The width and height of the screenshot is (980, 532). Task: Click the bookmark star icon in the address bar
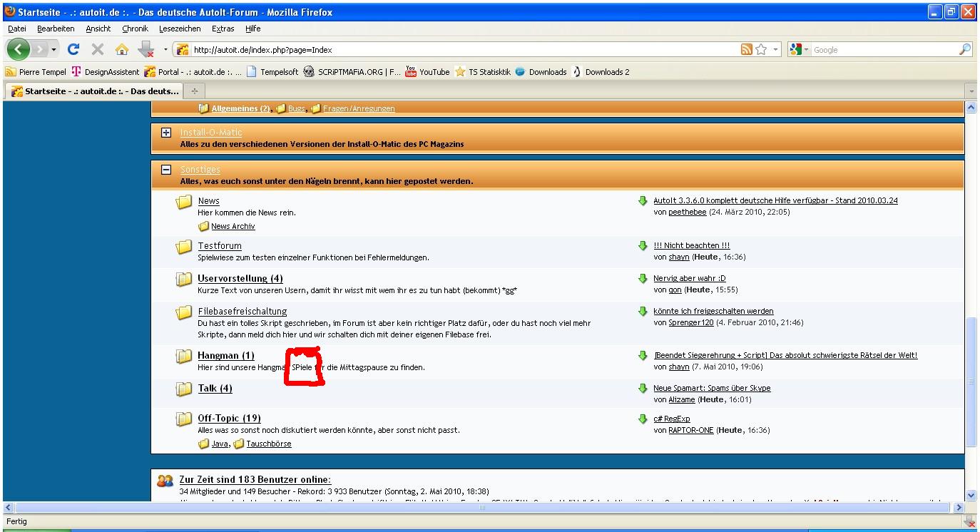pyautogui.click(x=761, y=50)
